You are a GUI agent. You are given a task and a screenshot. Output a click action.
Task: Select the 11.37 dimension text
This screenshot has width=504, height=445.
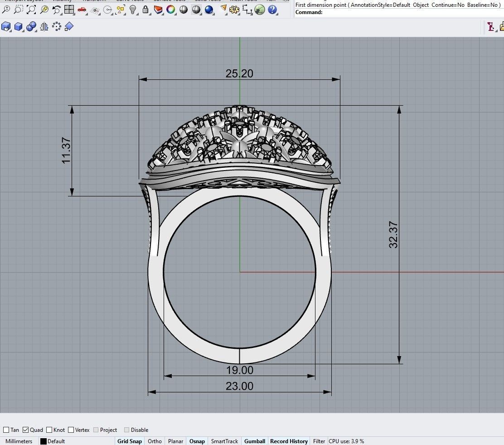tap(66, 150)
